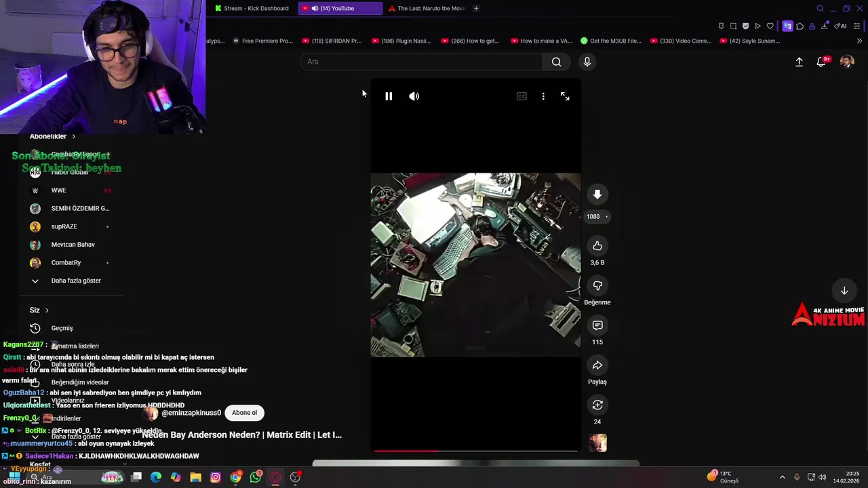This screenshot has height=488, width=868.
Task: Open the browser easy setup sliders
Action: click(857, 26)
